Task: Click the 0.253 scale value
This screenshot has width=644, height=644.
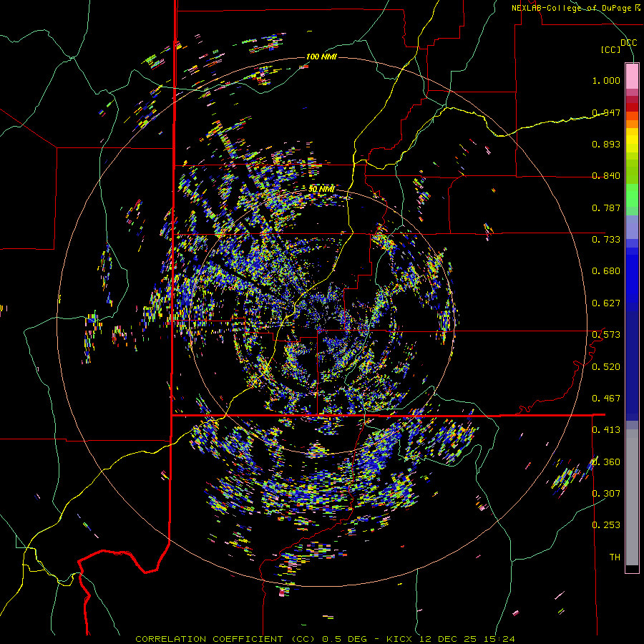Action: tap(606, 525)
